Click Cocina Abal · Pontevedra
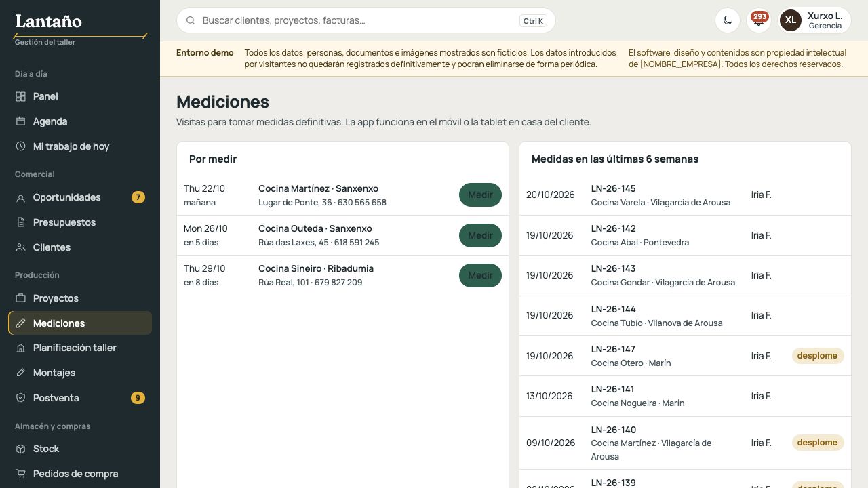 pos(640,243)
